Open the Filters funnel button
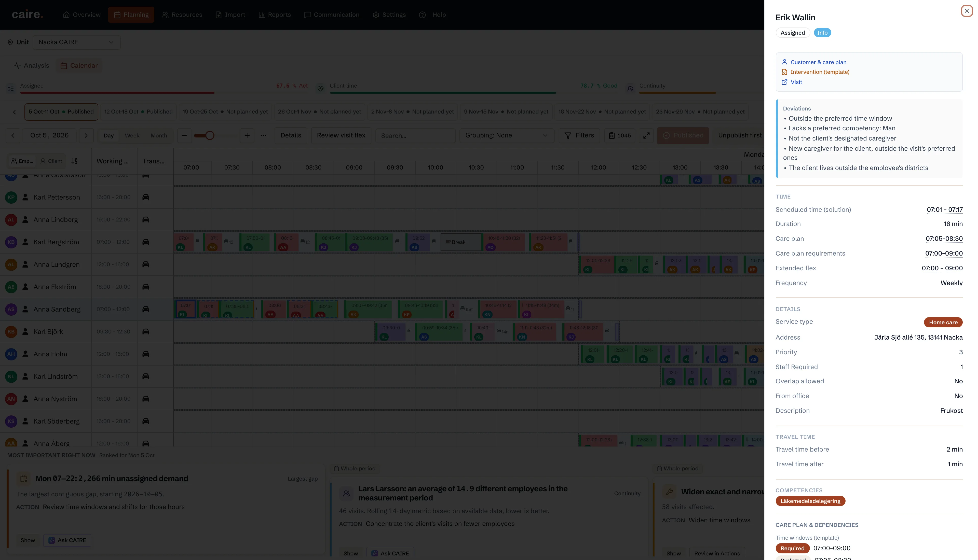Image resolution: width=978 pixels, height=560 pixels. coord(579,135)
